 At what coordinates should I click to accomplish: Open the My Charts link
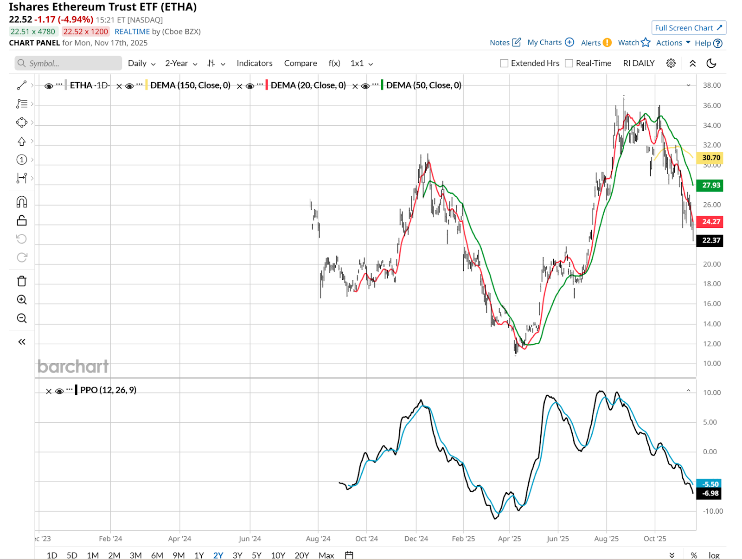(x=550, y=43)
